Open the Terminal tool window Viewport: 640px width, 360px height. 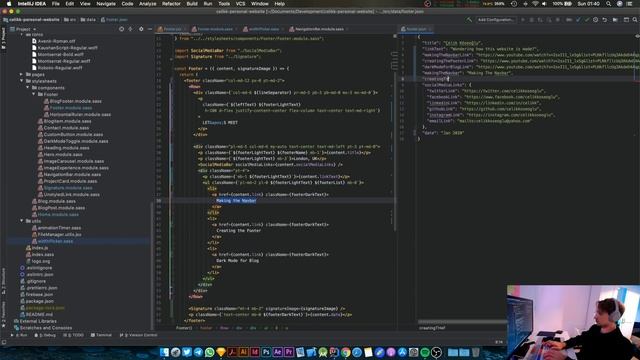pyautogui.click(x=101, y=335)
